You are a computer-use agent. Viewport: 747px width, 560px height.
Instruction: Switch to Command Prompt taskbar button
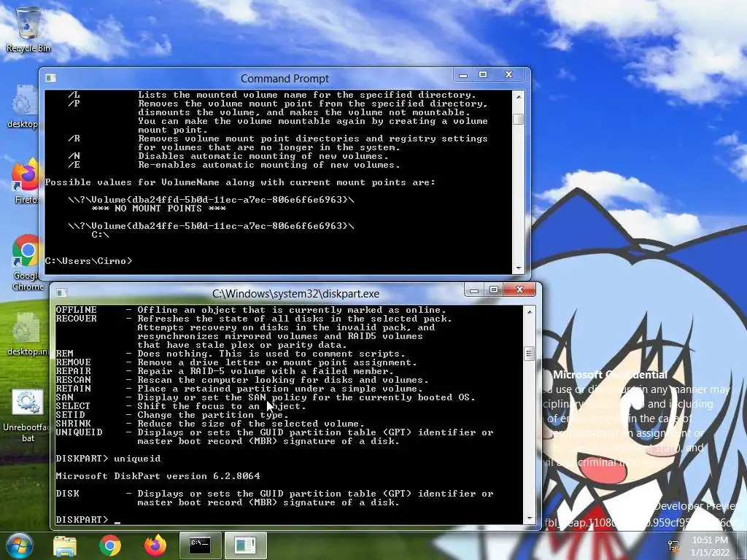pyautogui.click(x=200, y=545)
